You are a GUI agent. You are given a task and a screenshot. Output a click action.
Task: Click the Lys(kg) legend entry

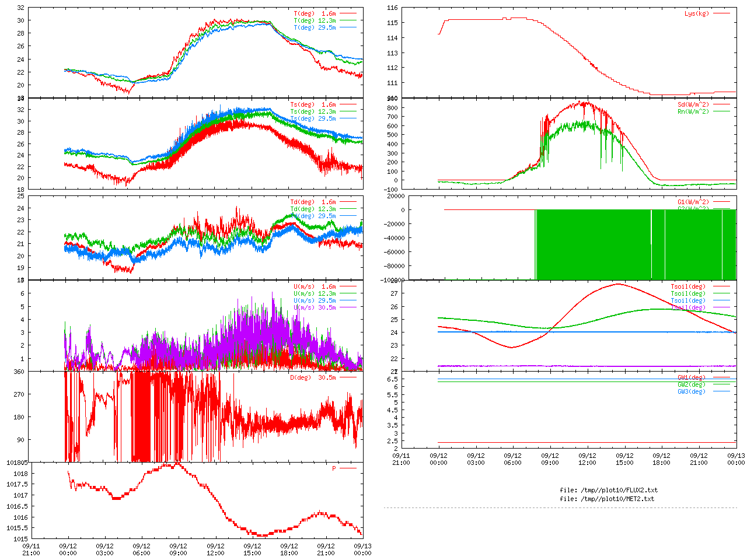tap(697, 13)
